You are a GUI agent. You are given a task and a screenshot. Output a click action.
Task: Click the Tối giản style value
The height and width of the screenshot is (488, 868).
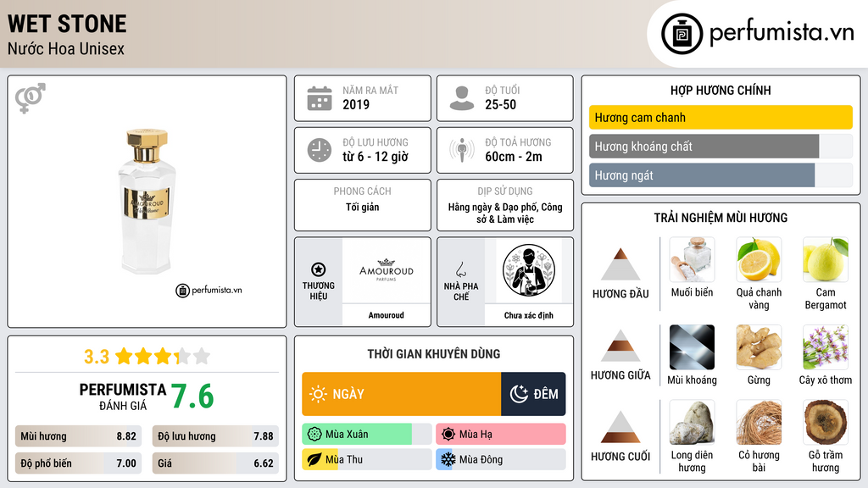coord(363,207)
